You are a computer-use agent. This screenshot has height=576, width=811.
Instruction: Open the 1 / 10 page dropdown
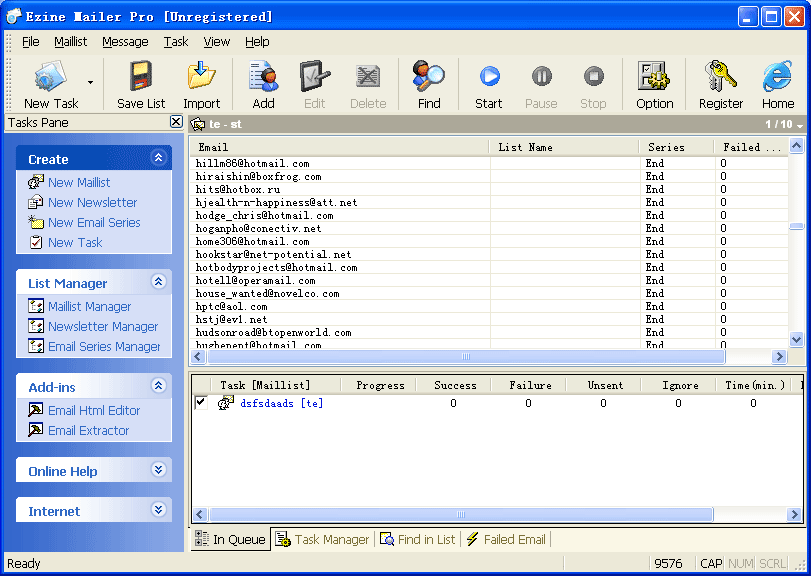click(x=800, y=126)
